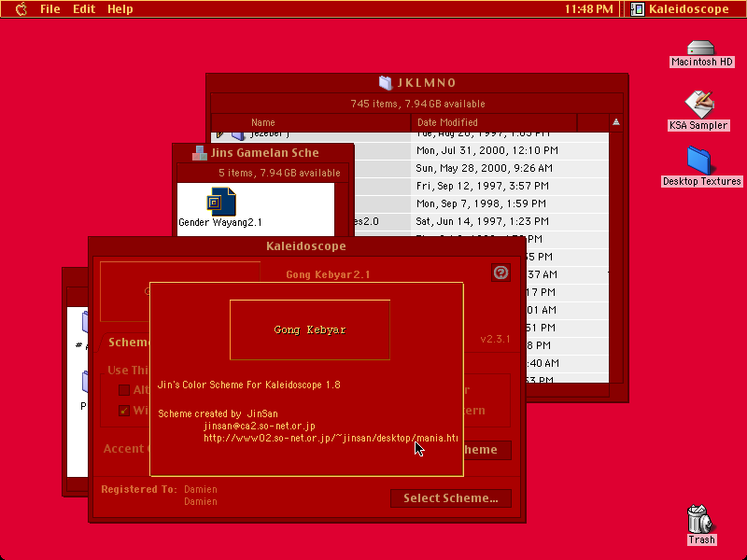Select the row dated Fri, Sep 12, 1997, 3:57 PM
747x560 pixels.
(482, 186)
